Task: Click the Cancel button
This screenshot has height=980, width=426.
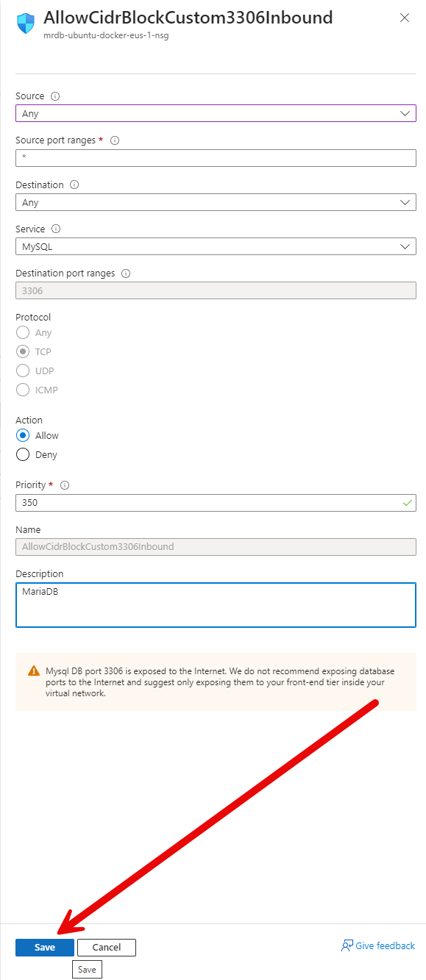Action: point(107,947)
